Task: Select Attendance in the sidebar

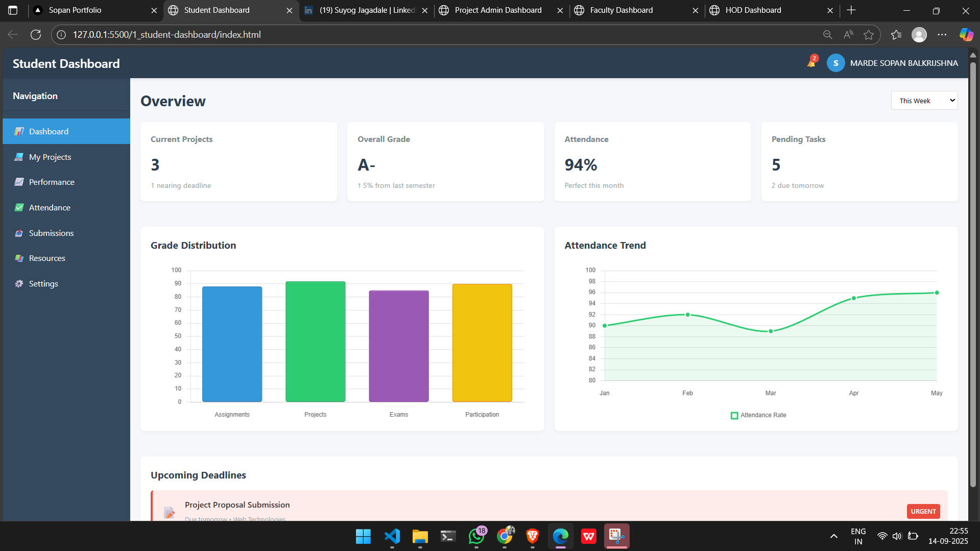Action: click(x=66, y=207)
